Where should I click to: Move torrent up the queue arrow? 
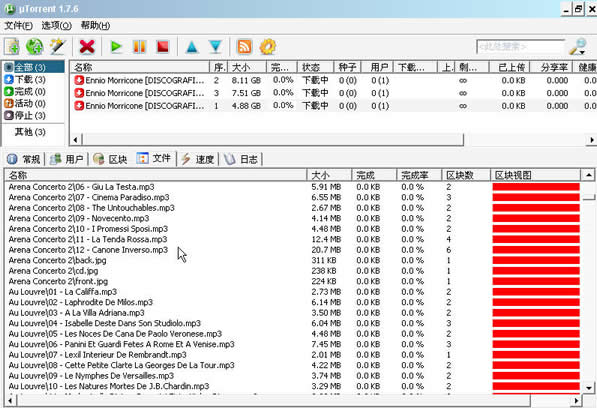tap(192, 47)
